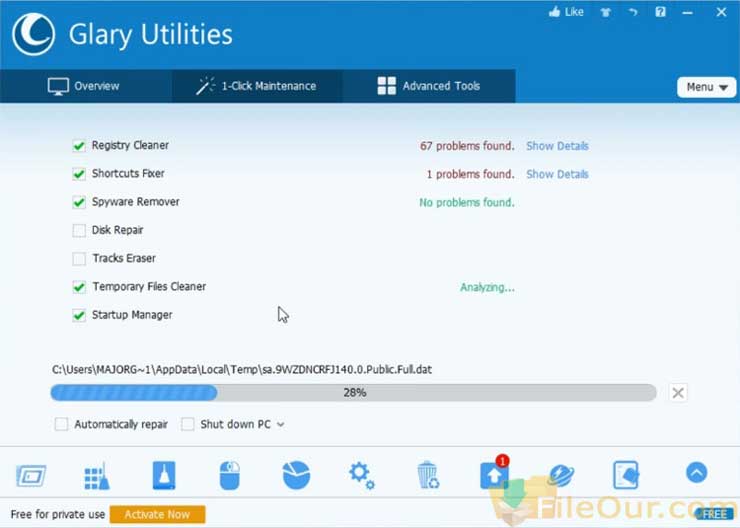Click the undo arrow icon in title bar
Screen dimensions: 740x528
633,12
